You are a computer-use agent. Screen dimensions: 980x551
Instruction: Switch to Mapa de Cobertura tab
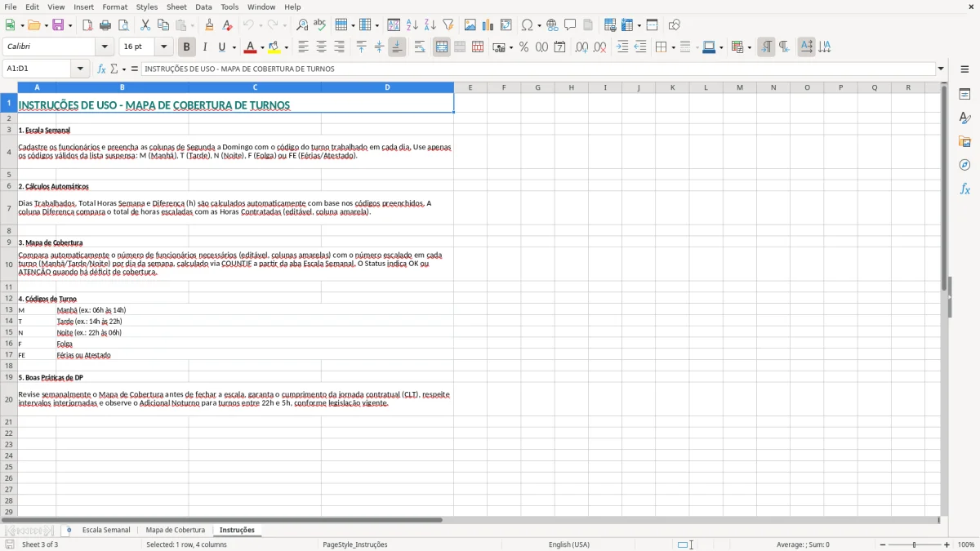(176, 531)
